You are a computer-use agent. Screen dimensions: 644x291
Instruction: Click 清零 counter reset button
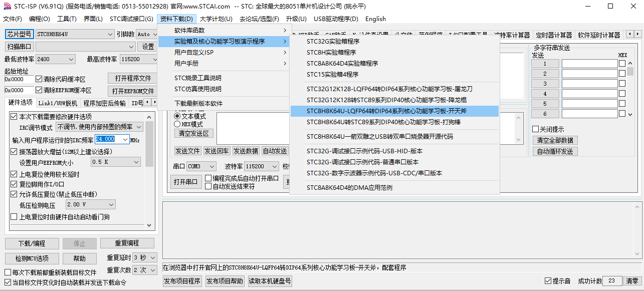click(x=632, y=281)
